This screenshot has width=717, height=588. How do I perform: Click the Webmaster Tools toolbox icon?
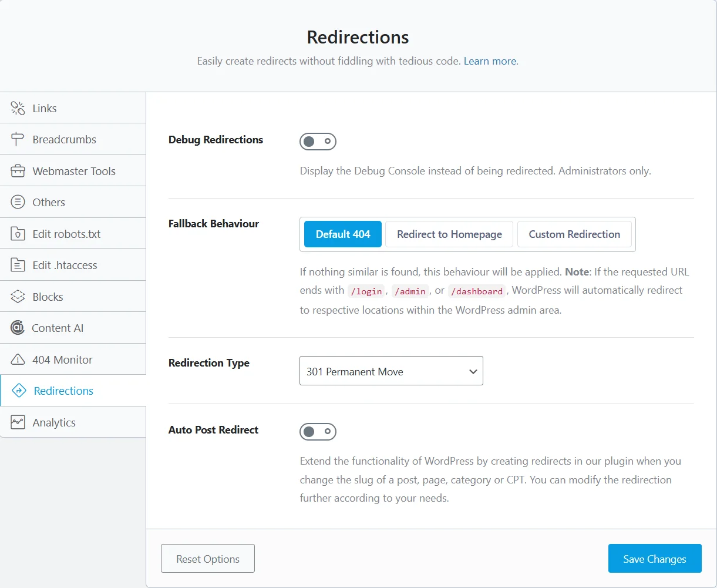pos(18,171)
